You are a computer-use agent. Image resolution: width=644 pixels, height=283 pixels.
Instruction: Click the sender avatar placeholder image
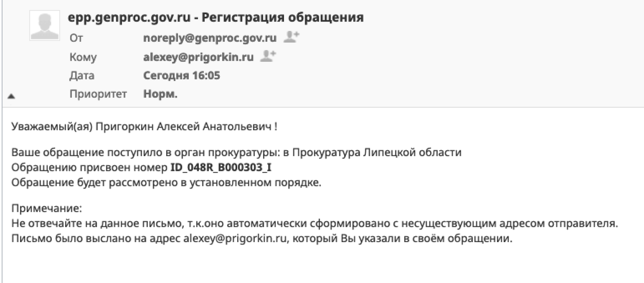point(44,25)
